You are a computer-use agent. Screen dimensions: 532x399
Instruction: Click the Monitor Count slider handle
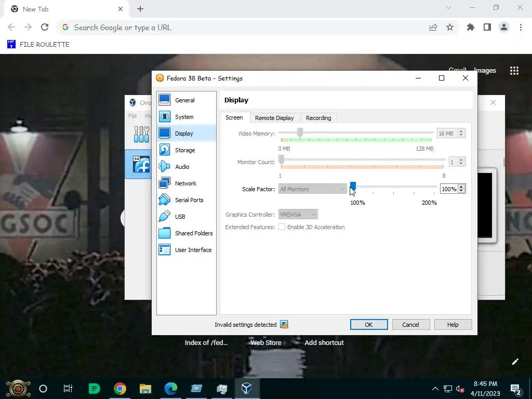(x=281, y=159)
